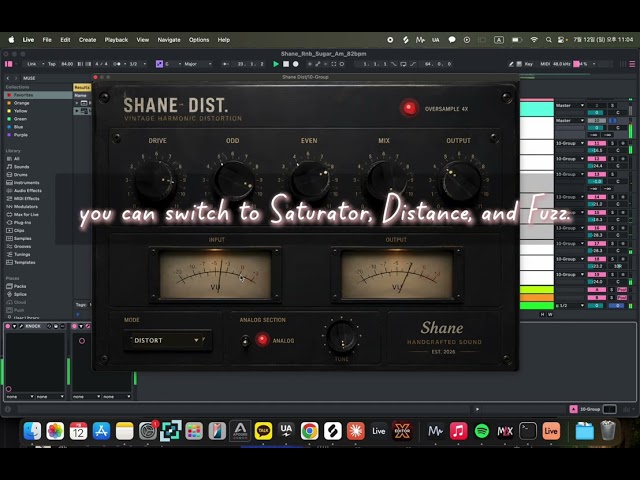Open the Playback menu
The height and width of the screenshot is (480, 640).
click(116, 40)
